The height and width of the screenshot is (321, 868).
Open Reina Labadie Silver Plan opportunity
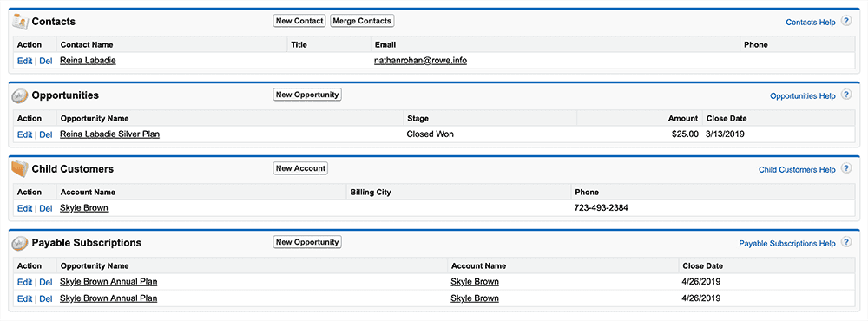tap(109, 134)
